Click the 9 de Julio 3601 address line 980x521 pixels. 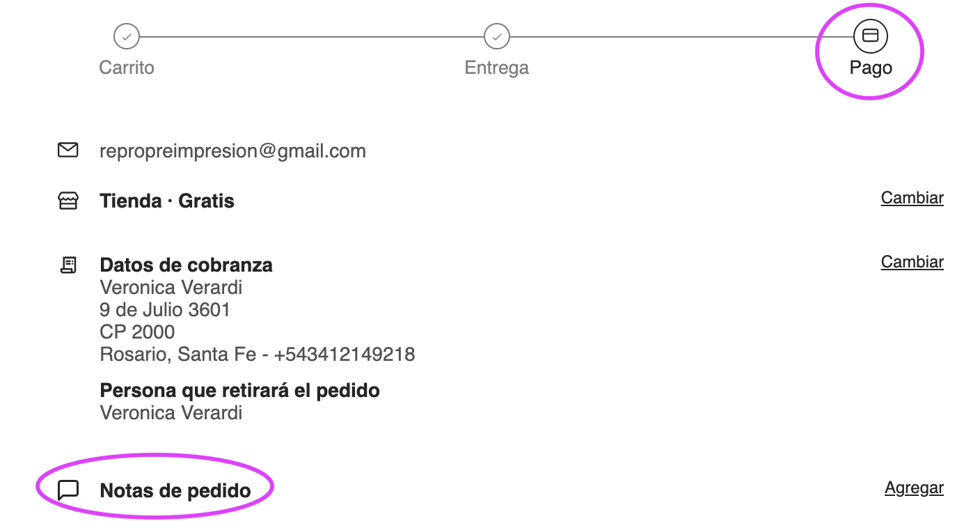(165, 309)
